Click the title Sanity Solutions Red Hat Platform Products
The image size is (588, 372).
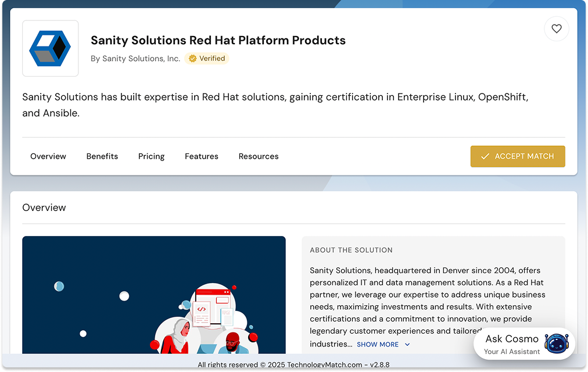(218, 40)
